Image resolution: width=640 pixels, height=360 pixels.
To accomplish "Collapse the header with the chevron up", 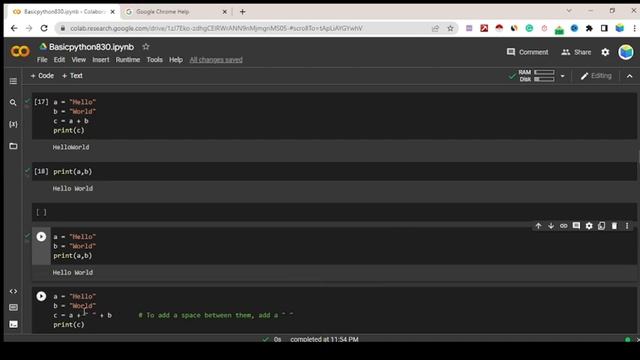I will click(x=629, y=76).
